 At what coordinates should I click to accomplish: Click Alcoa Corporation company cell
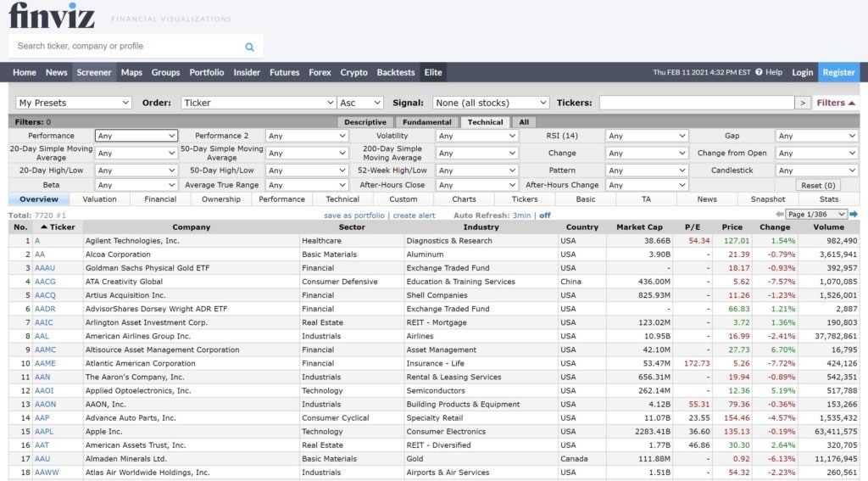click(x=118, y=254)
